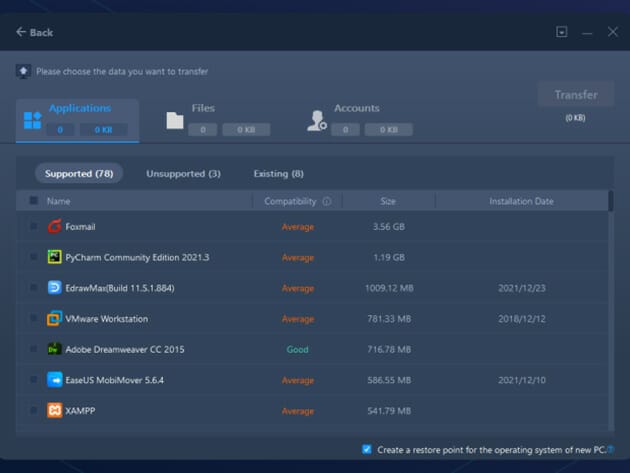
Task: Click the Compatibility info icon
Action: 326,201
